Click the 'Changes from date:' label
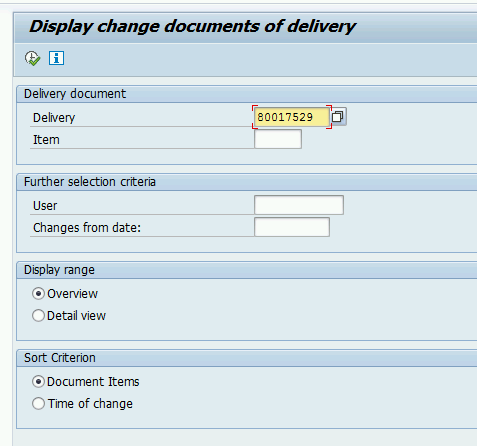 click(x=87, y=228)
